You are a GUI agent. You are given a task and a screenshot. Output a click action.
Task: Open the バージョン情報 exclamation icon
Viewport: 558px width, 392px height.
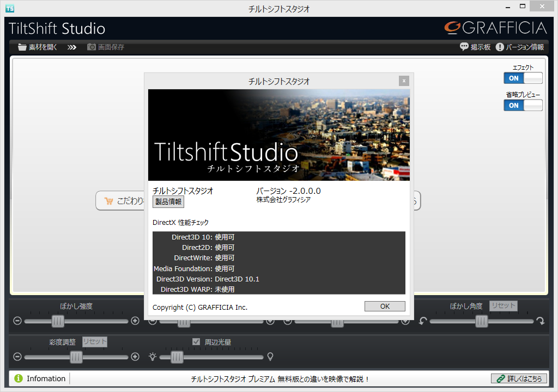[x=500, y=47]
